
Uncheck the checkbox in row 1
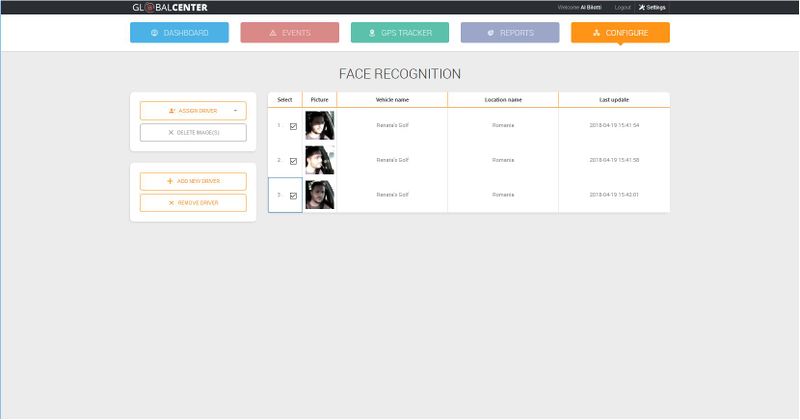(293, 126)
